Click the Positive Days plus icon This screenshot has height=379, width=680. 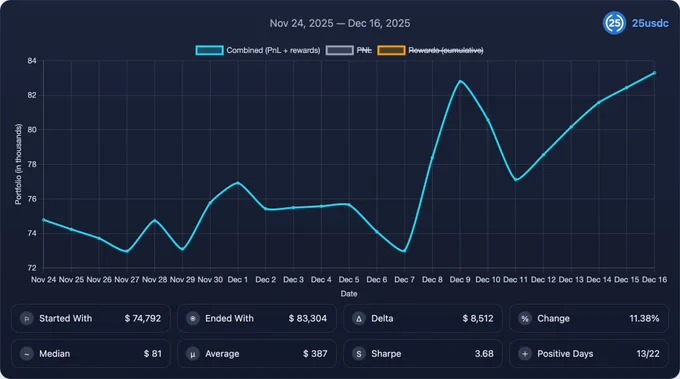point(525,354)
